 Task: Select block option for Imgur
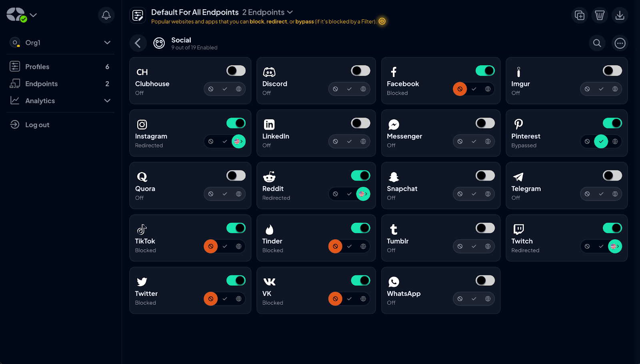(587, 89)
